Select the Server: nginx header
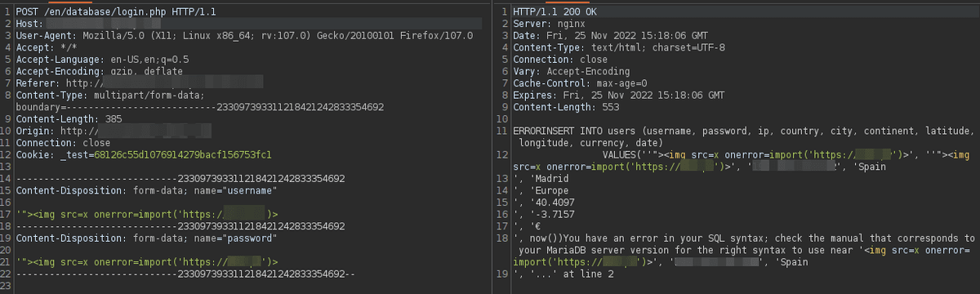The width and height of the screenshot is (980, 294). tap(546, 24)
